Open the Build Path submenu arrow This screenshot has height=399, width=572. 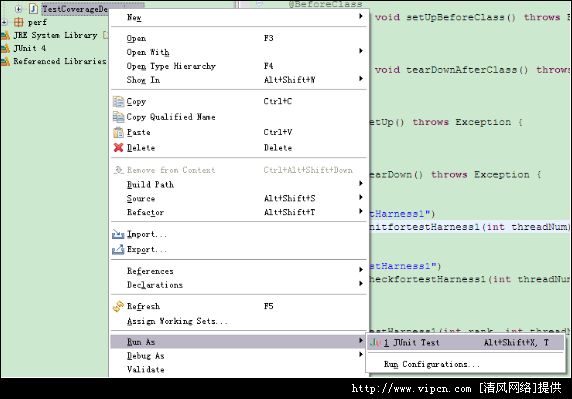tap(360, 183)
